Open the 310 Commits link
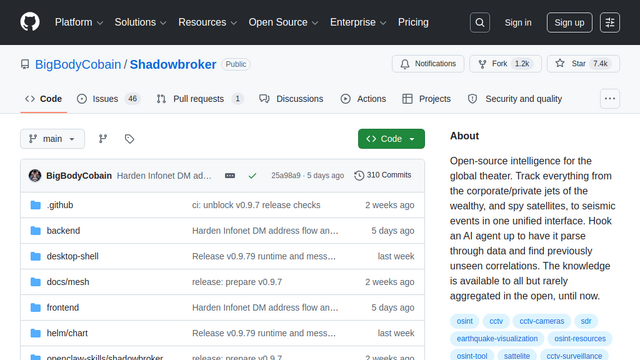This screenshot has width=640, height=360. pyautogui.click(x=383, y=175)
